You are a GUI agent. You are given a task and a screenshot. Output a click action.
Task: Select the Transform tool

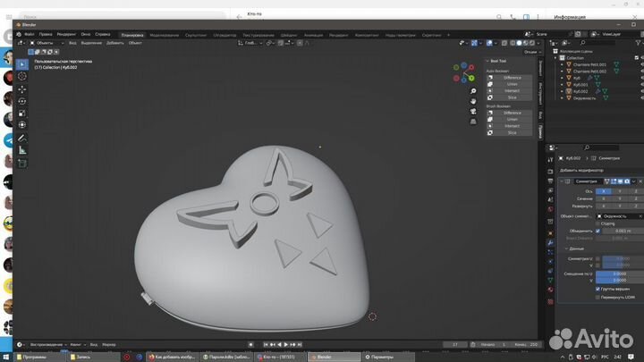pyautogui.click(x=22, y=125)
